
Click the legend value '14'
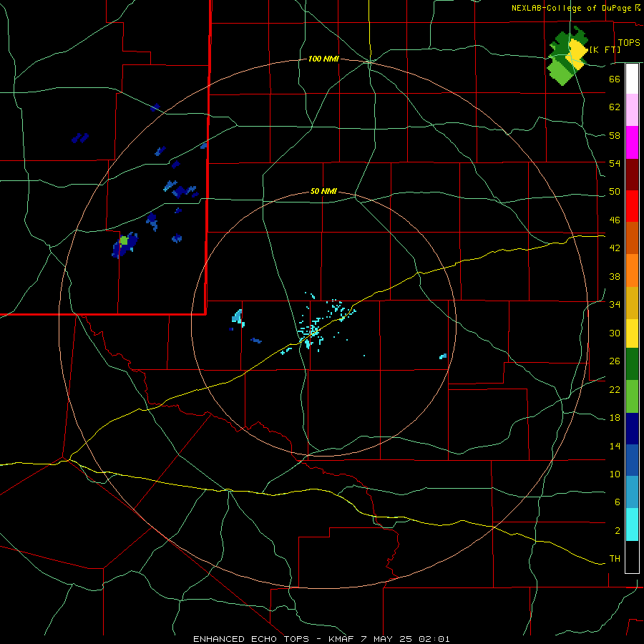(x=615, y=447)
